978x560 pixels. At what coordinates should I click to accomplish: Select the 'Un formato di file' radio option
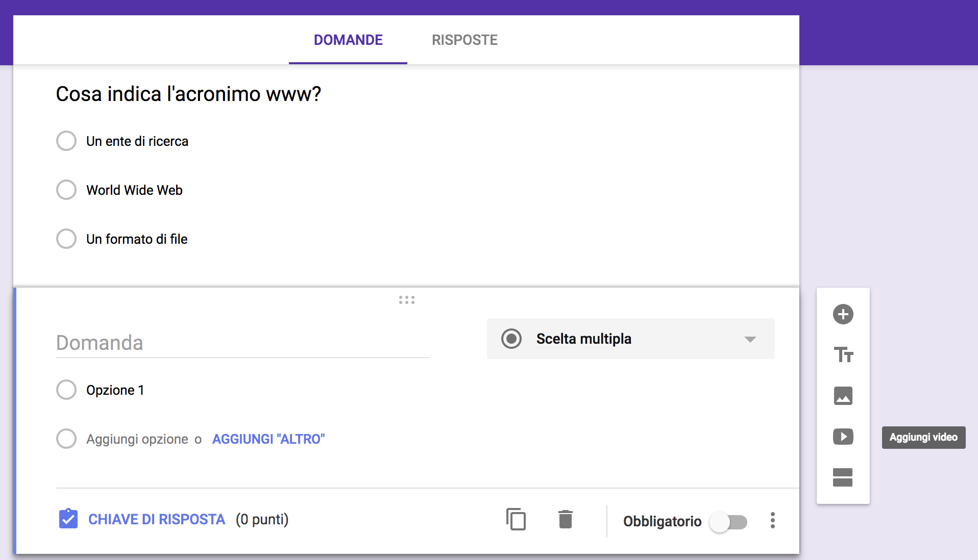pyautogui.click(x=66, y=239)
